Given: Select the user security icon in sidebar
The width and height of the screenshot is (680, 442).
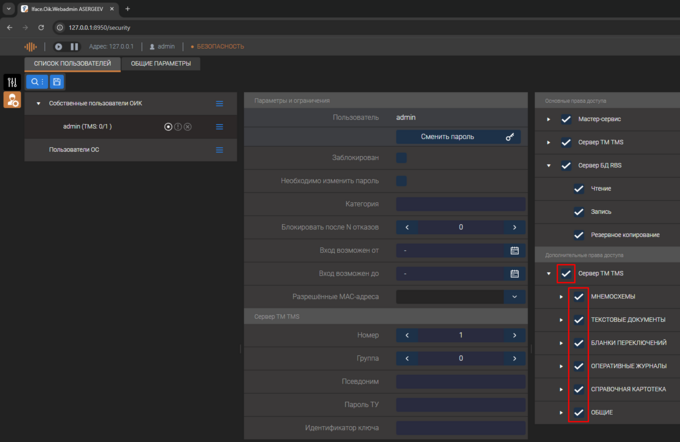Looking at the screenshot, I should point(12,100).
